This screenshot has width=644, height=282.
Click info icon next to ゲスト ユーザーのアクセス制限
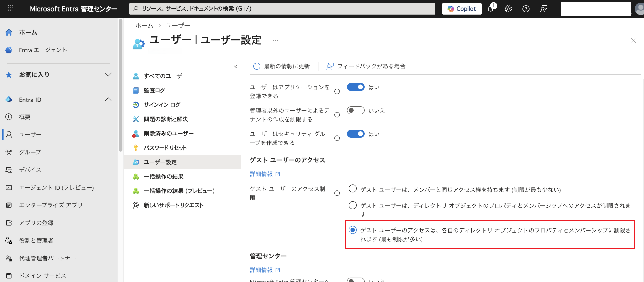click(337, 193)
